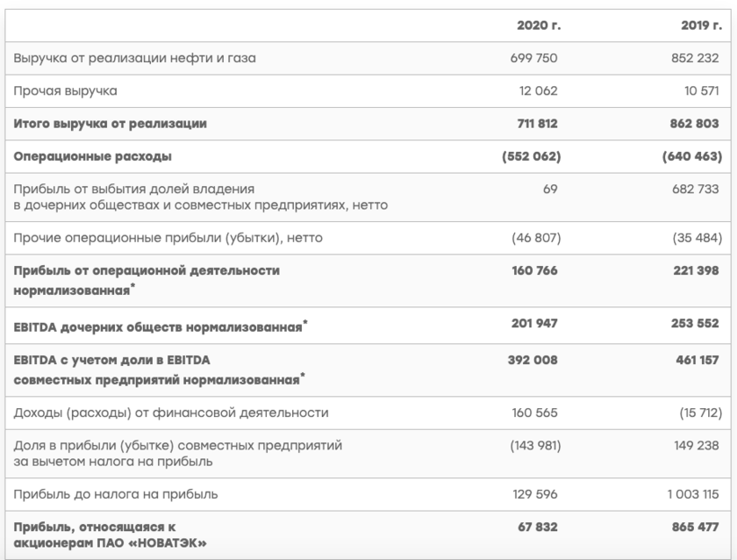Click the (143 981) joint ventures value

tap(534, 445)
